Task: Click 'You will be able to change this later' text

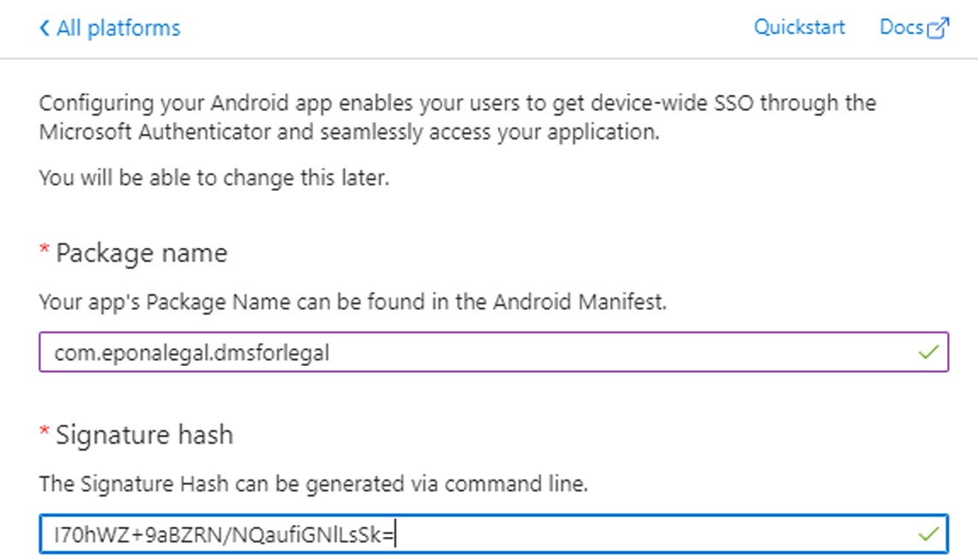Action: point(214,179)
